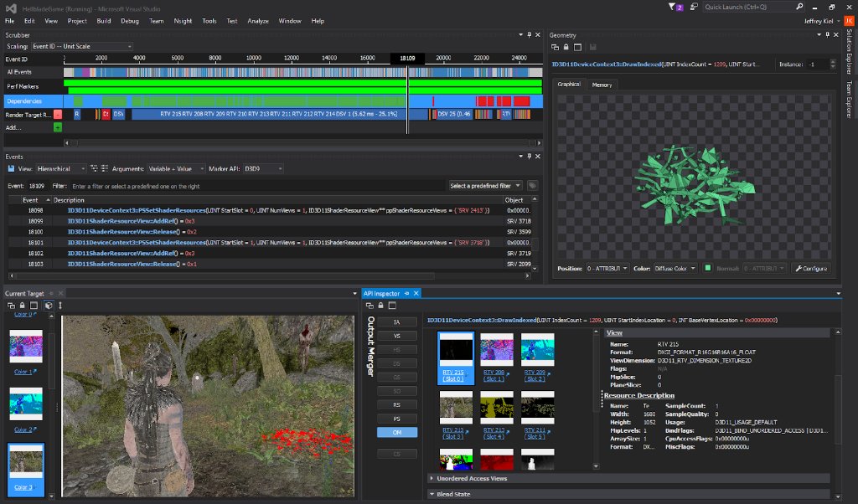Click the feedback icon beside Quick Launch
Viewport: 858px width, 504px height.
694,7
